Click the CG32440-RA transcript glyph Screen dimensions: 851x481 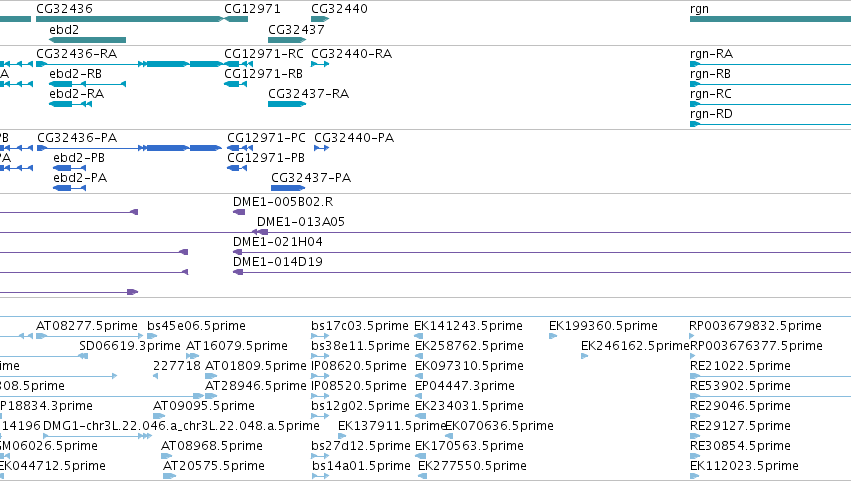[x=320, y=64]
